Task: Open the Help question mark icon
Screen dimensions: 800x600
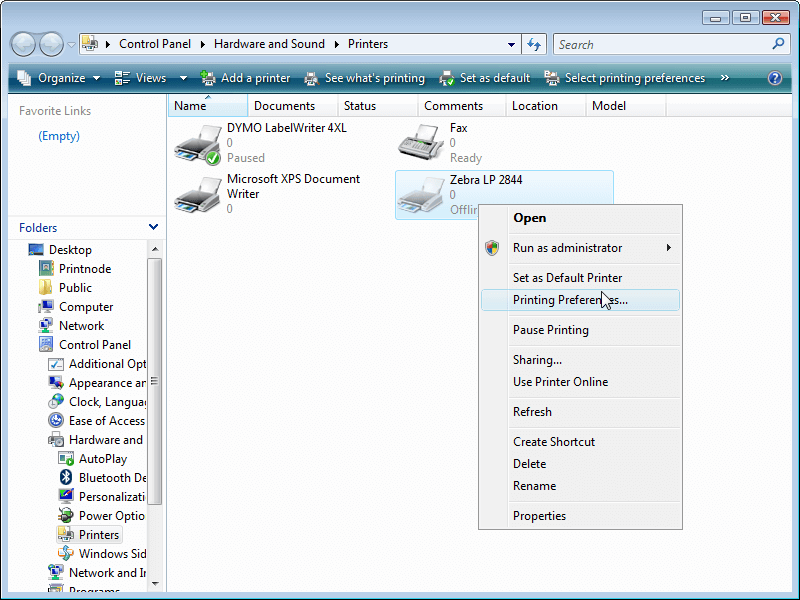Action: pos(774,78)
